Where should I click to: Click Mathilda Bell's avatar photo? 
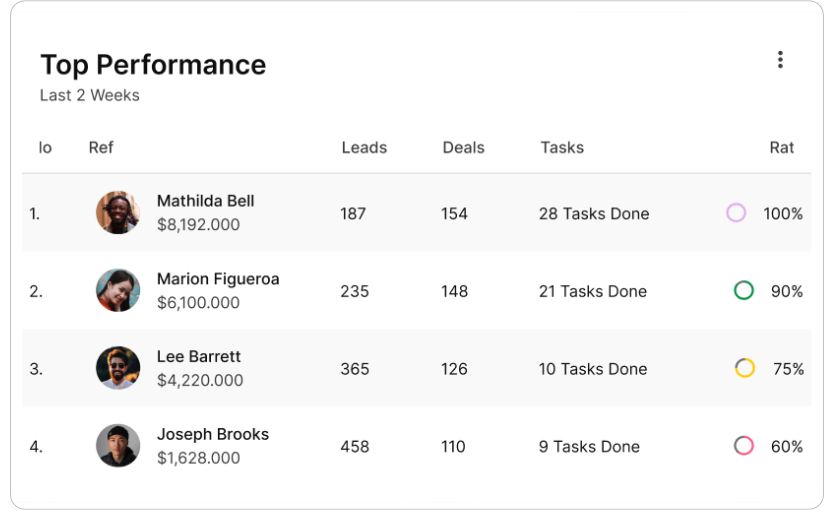coord(118,213)
